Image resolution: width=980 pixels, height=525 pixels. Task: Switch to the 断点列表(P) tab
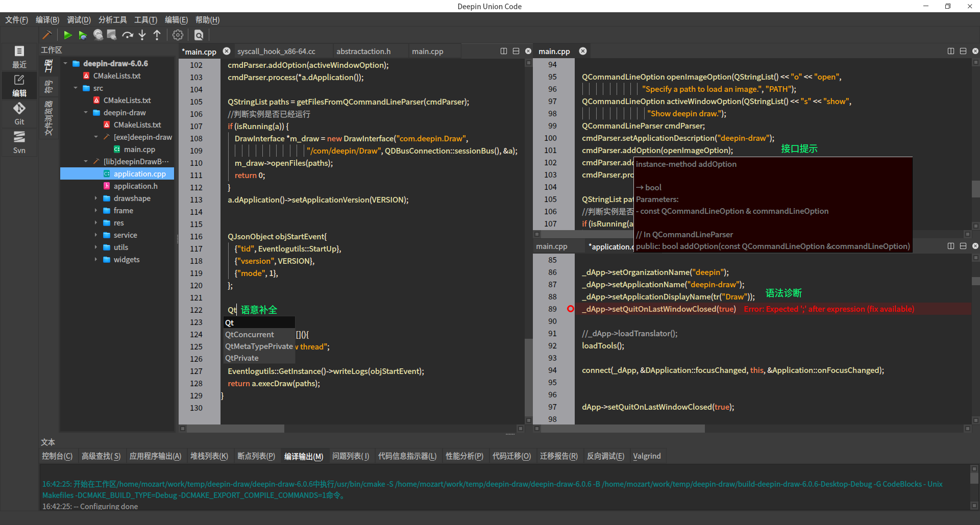pos(256,456)
